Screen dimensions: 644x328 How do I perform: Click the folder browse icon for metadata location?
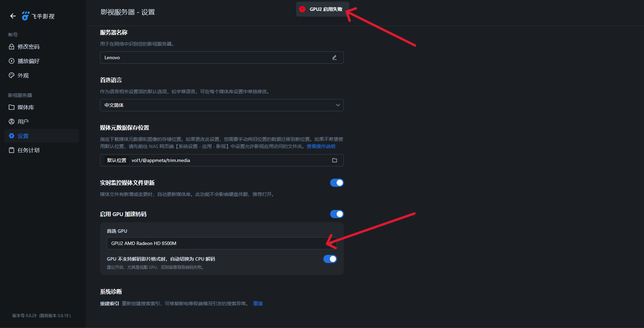coord(335,160)
